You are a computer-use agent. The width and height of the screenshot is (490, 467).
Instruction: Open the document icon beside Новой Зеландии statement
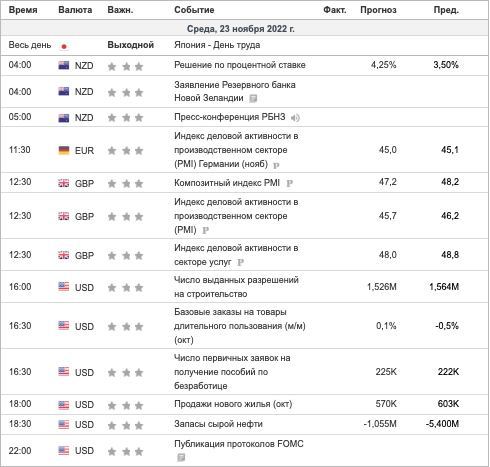tap(253, 98)
